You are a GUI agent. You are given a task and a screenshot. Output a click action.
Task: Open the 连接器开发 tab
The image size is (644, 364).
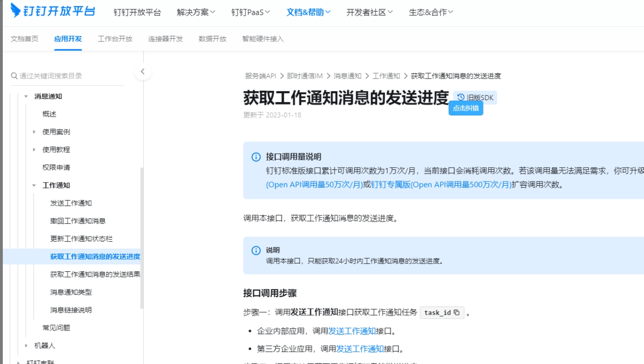pos(166,39)
